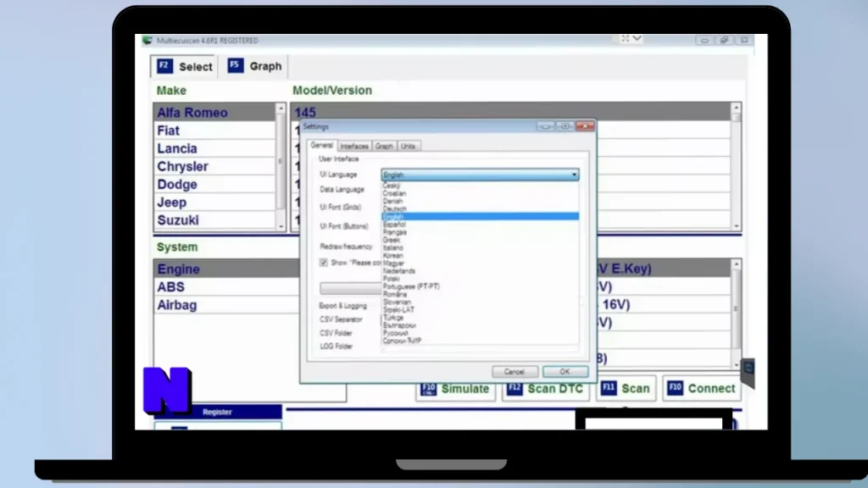Choose Český language option
Image resolution: width=868 pixels, height=488 pixels.
[480, 186]
